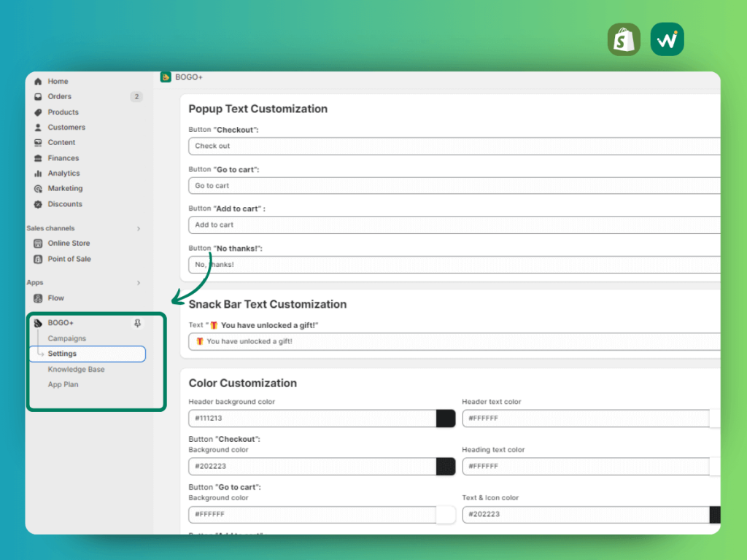
Task: Open the Header background color swatch
Action: coord(446,419)
